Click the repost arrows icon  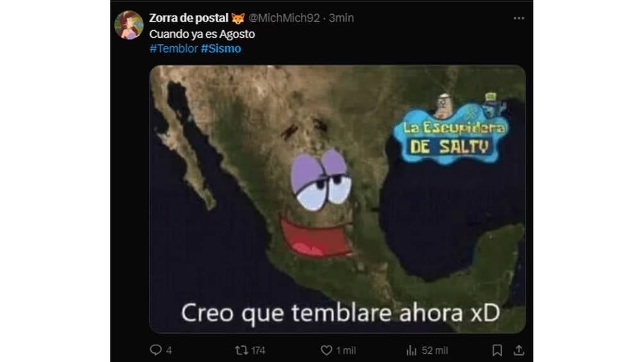(x=241, y=350)
